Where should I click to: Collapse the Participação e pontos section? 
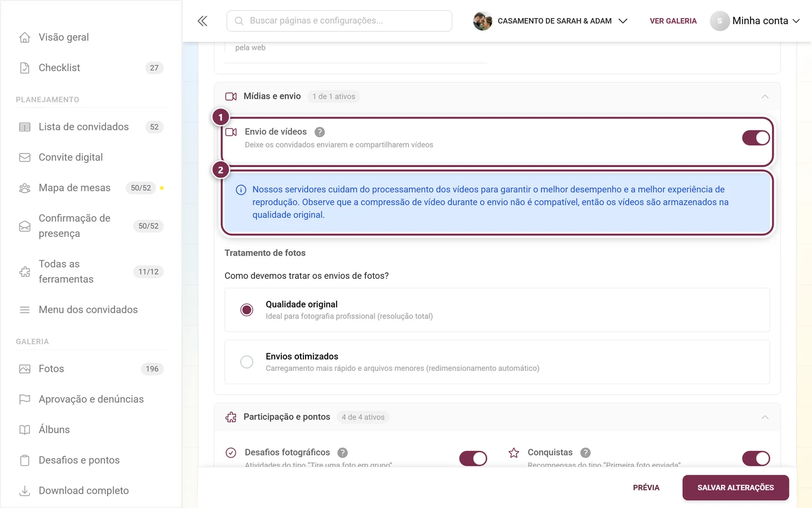765,417
